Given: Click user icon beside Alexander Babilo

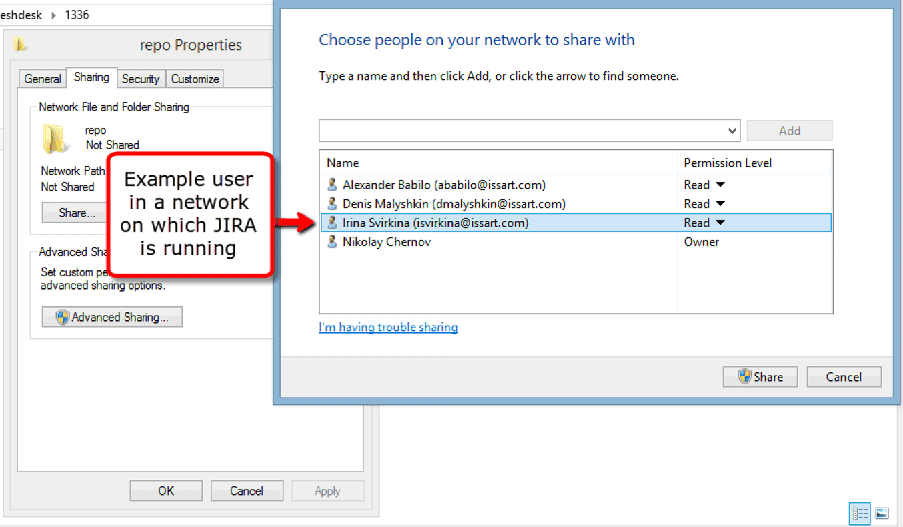Looking at the screenshot, I should (x=332, y=185).
